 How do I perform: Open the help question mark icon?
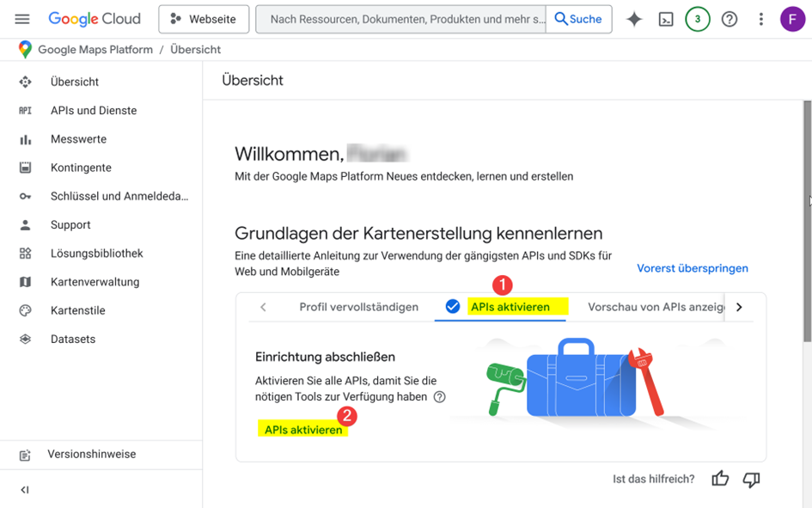(x=730, y=19)
